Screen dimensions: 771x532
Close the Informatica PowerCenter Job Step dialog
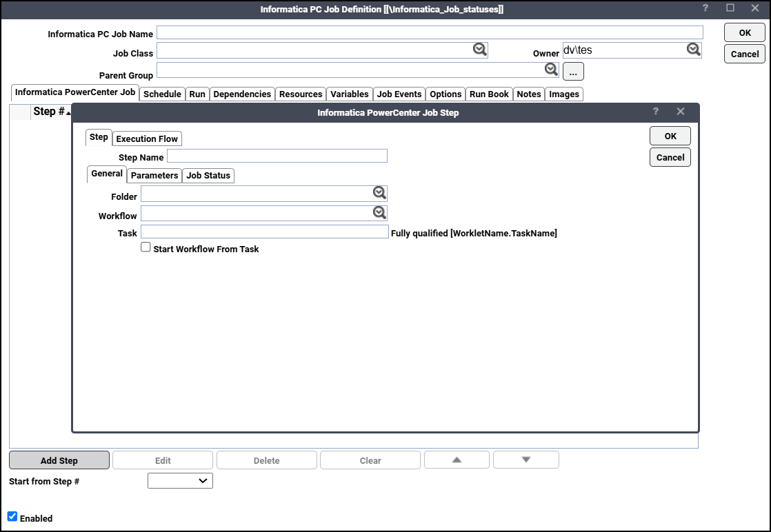[681, 112]
